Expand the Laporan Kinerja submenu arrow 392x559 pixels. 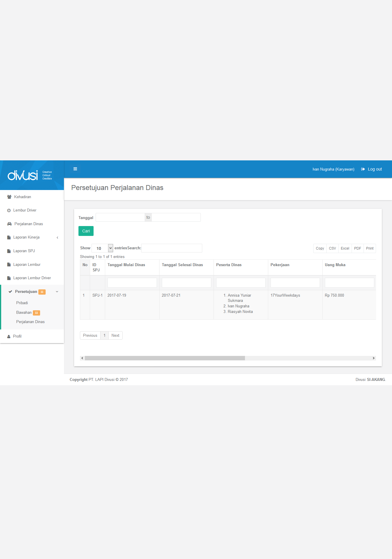(58, 237)
